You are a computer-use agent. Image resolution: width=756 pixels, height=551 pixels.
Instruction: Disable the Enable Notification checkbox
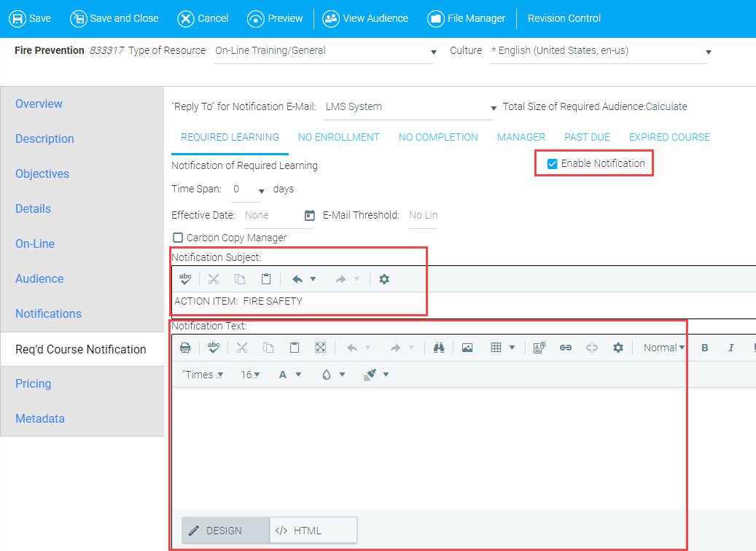click(x=553, y=164)
